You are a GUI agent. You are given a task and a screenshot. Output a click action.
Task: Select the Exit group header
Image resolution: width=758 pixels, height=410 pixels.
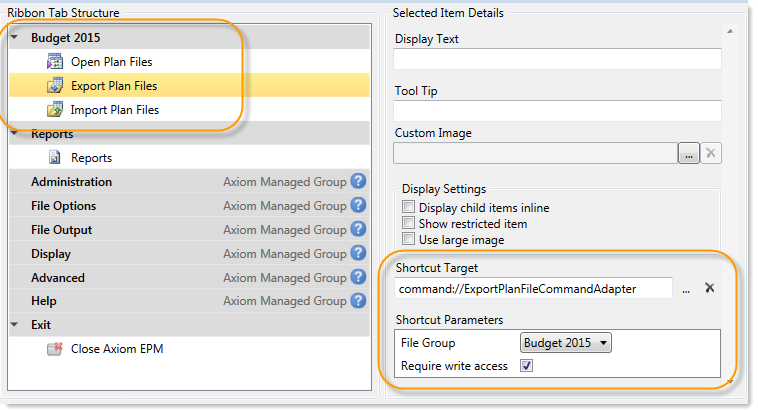[190, 324]
